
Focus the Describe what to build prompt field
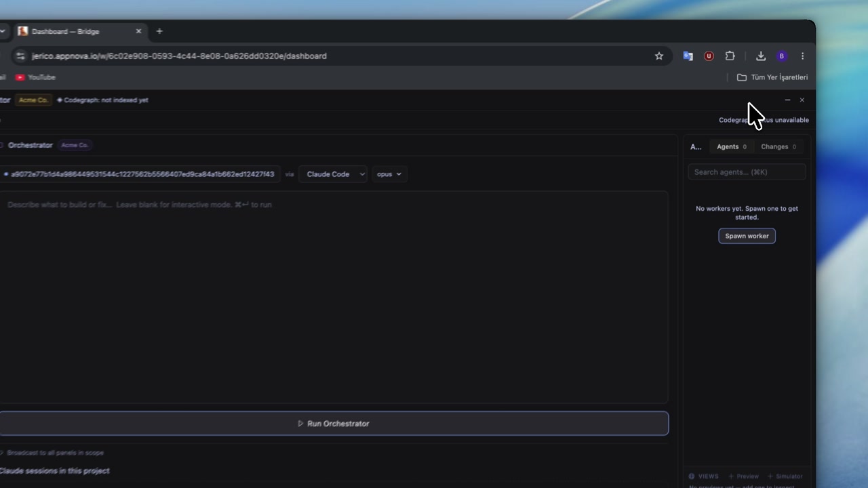point(334,297)
